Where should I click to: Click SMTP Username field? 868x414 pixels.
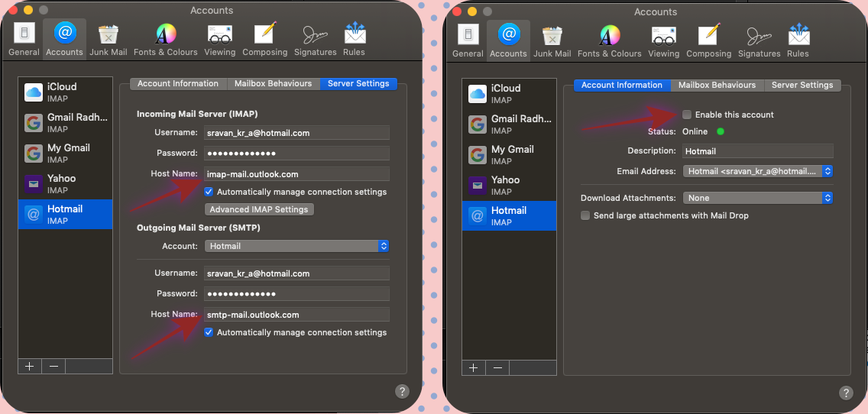296,273
